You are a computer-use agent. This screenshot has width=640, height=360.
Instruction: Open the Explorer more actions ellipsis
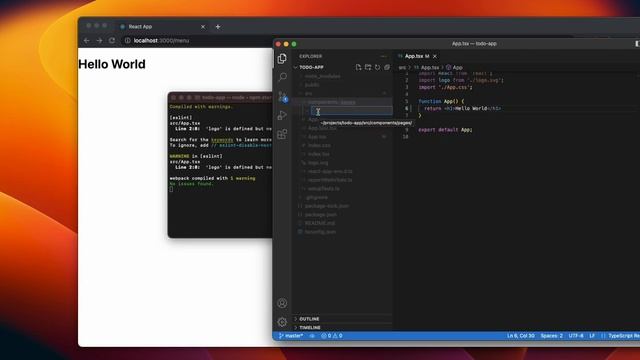[x=384, y=56]
